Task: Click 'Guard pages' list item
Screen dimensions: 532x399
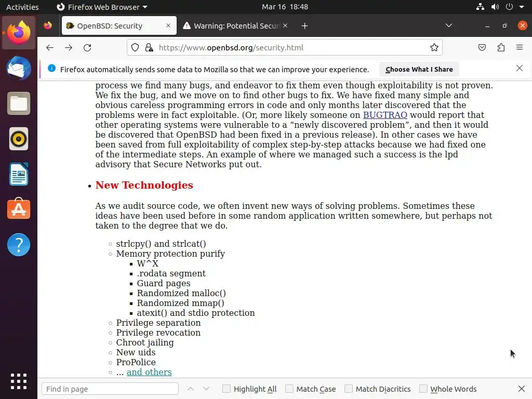Action: (164, 283)
